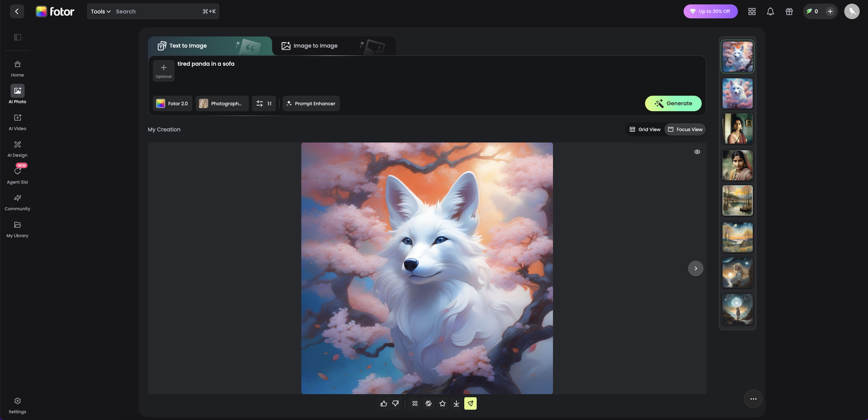This screenshot has height=420, width=868.
Task: Open AI Video in the sidebar
Action: [x=18, y=122]
